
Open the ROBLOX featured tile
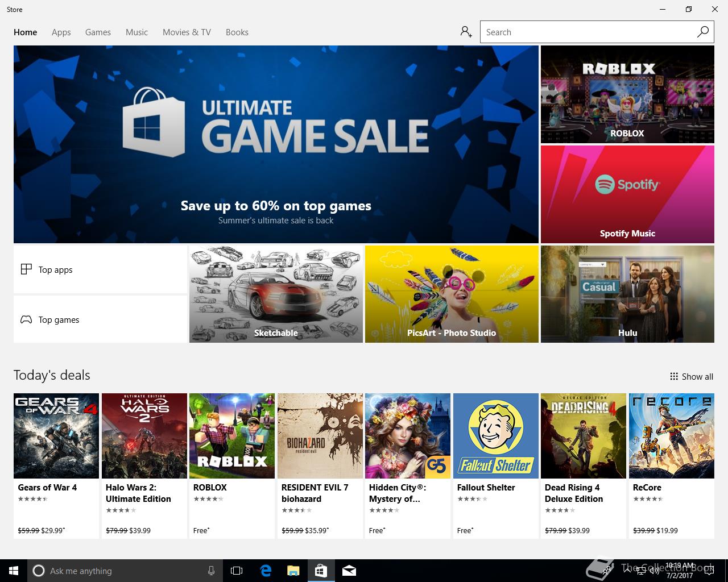point(627,94)
